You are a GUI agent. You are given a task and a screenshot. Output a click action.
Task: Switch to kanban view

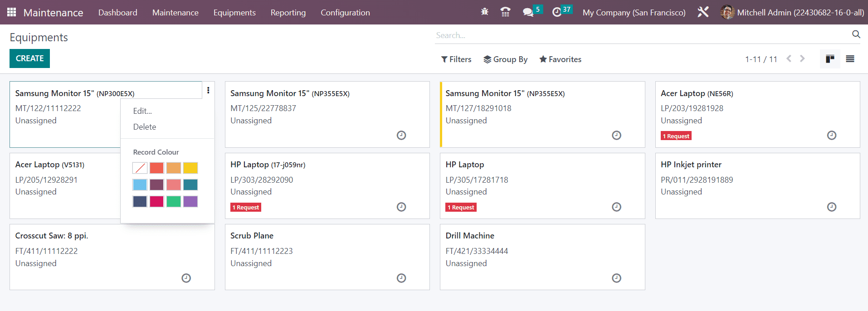point(830,59)
